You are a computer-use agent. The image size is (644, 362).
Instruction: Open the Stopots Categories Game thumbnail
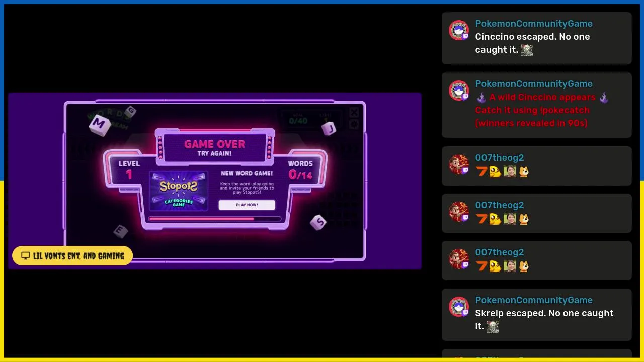tap(179, 192)
